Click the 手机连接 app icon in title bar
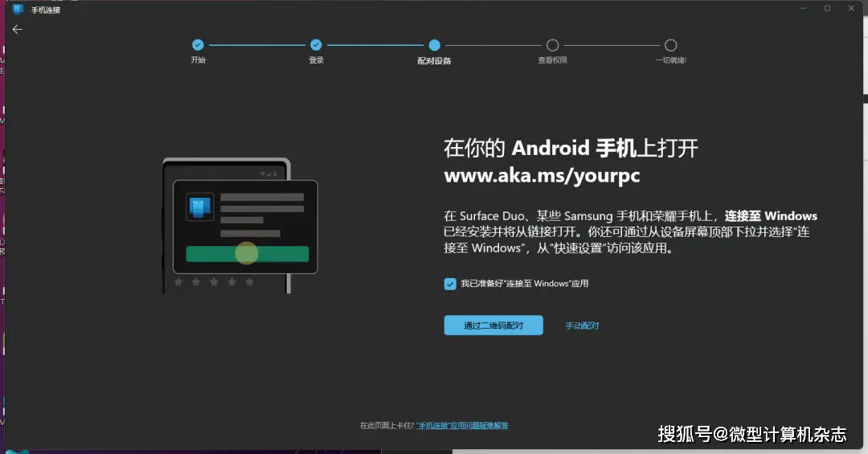Viewport: 868px width, 454px height. point(18,10)
